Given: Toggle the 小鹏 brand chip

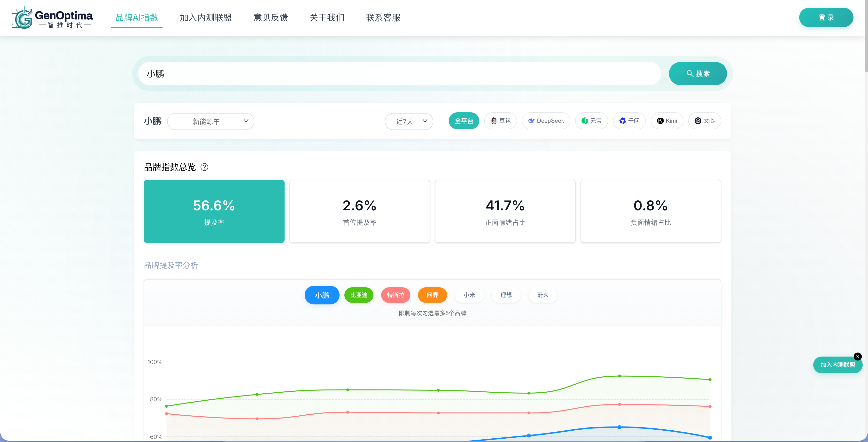Looking at the screenshot, I should coord(322,295).
